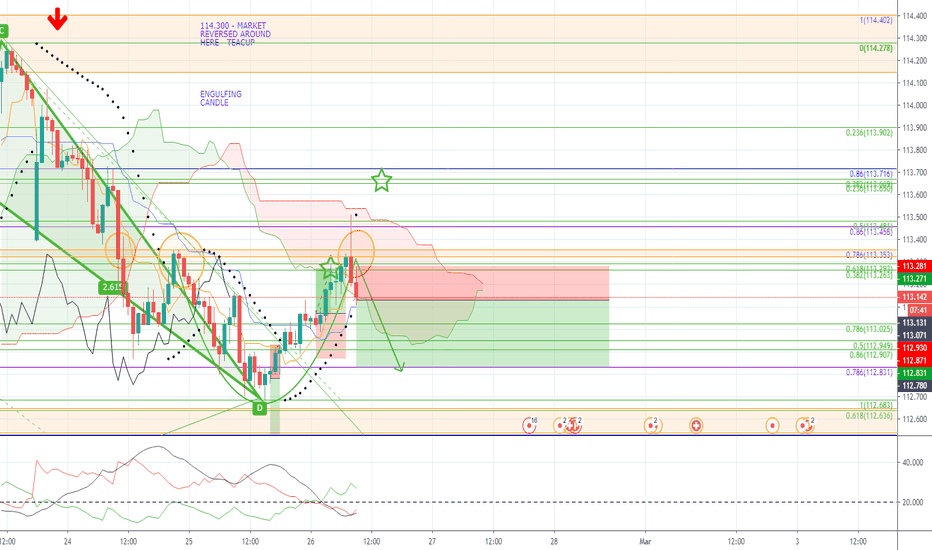
Task: Select the green C pattern label
Action: (x=2, y=30)
